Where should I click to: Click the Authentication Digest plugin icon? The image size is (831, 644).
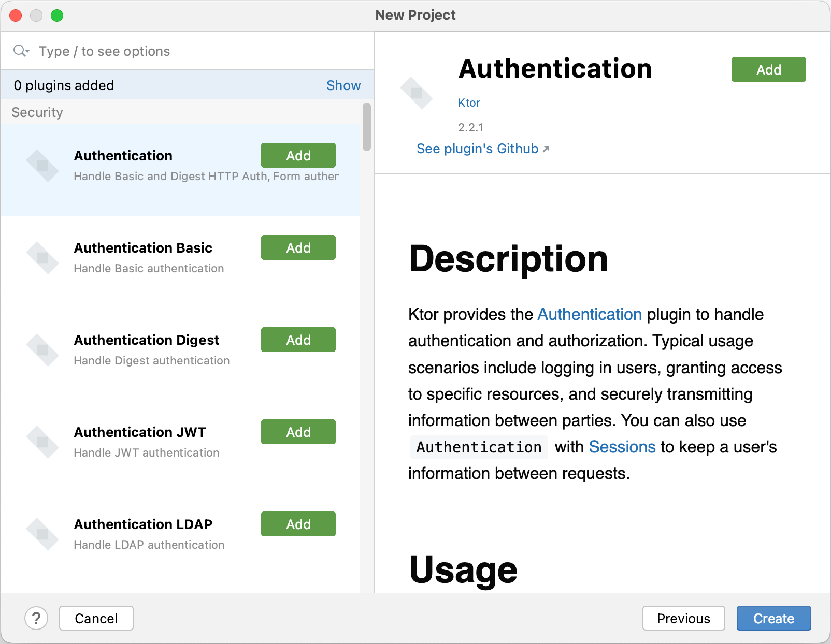tap(42, 350)
